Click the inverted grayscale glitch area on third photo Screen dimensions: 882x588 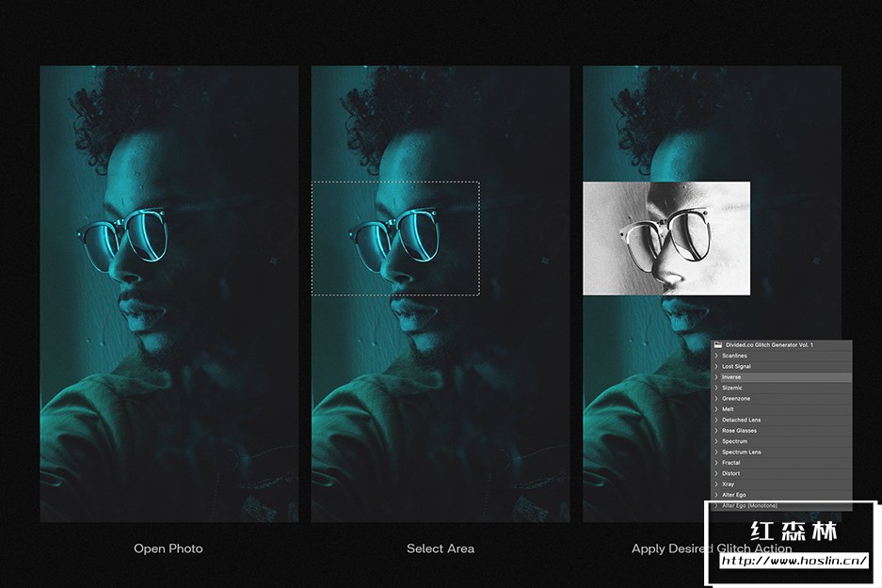coord(666,238)
